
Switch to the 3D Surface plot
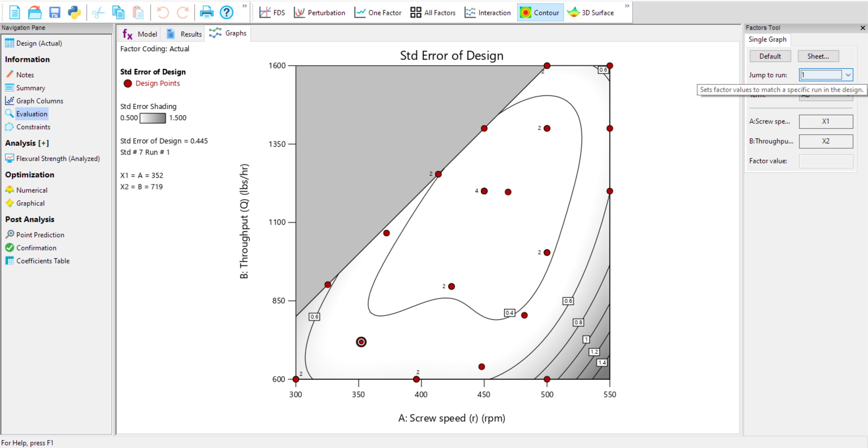click(x=590, y=12)
